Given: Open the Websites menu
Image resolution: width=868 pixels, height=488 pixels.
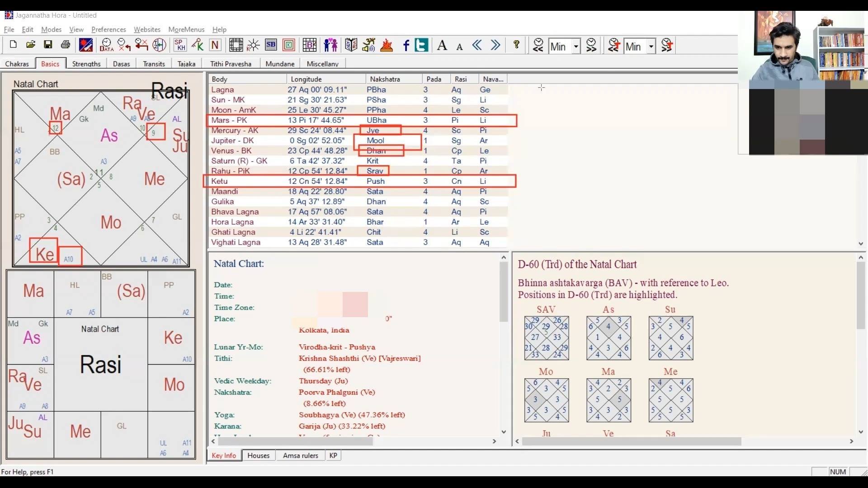Looking at the screenshot, I should (x=147, y=29).
